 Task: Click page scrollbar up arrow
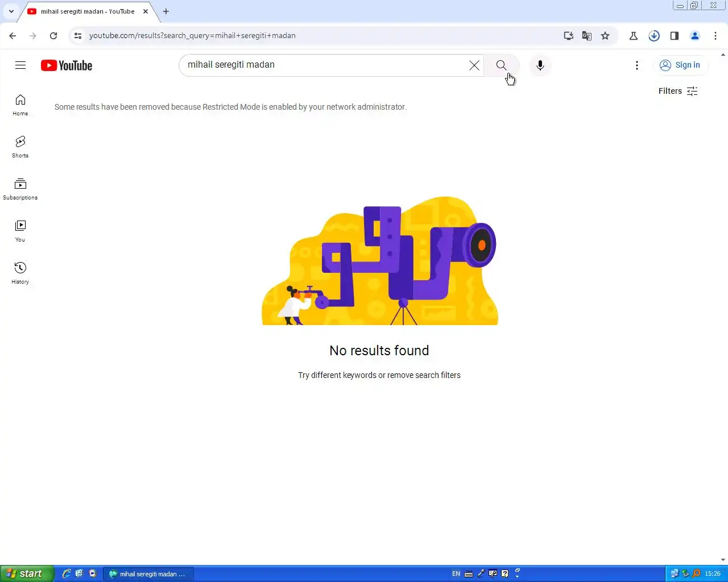tap(723, 55)
